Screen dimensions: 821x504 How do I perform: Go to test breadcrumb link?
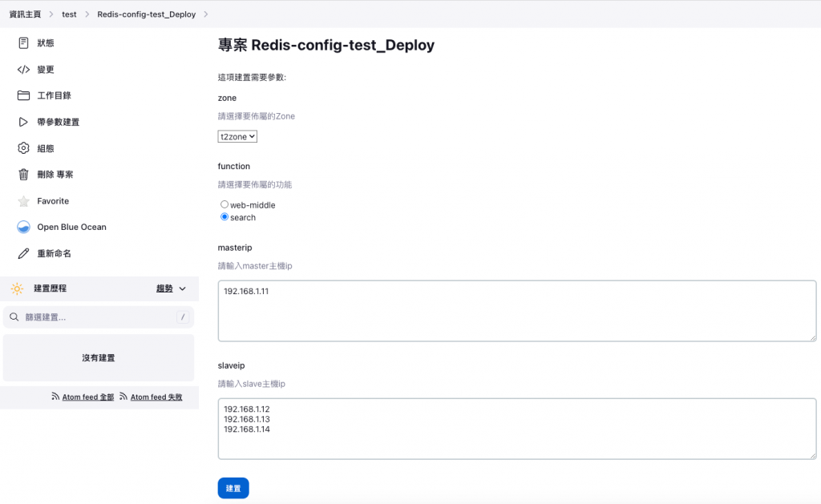(69, 14)
